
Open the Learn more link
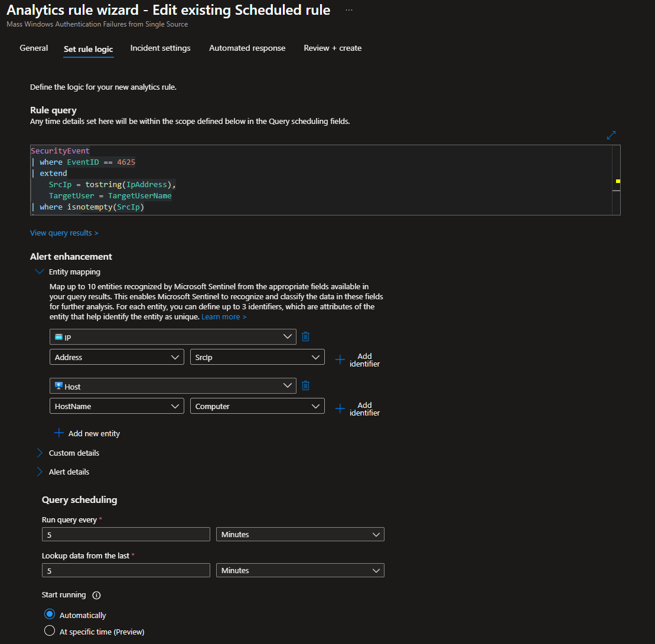point(223,317)
